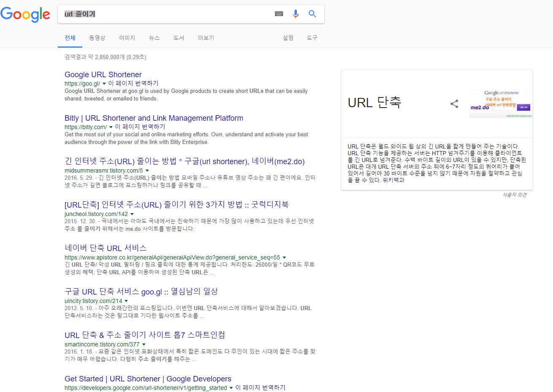Viewport: 553px width, 392px height.
Task: Translate the goo.gl page via 이 페이지 번역하기
Action: [133, 84]
